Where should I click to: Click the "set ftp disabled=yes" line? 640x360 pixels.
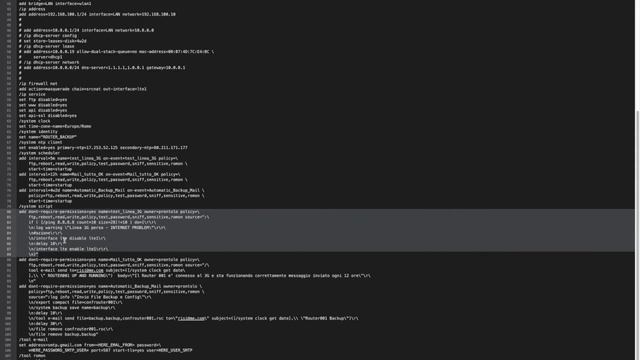click(x=43, y=100)
